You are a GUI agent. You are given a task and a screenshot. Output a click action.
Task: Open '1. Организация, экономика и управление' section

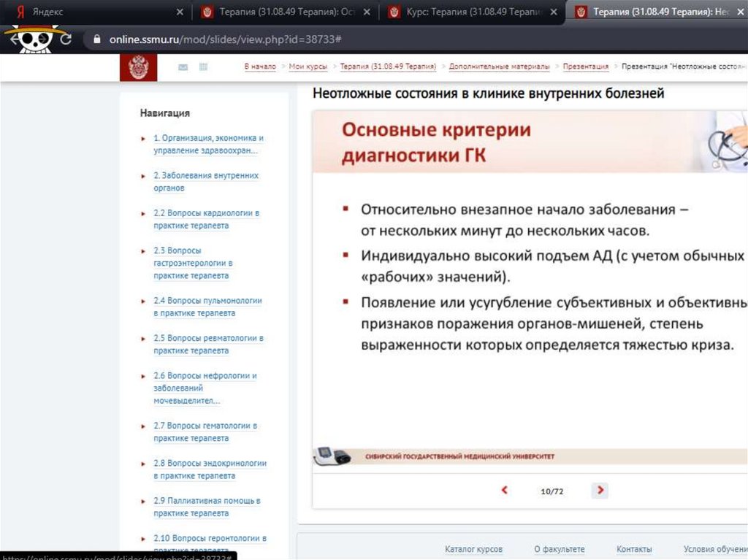tap(208, 144)
